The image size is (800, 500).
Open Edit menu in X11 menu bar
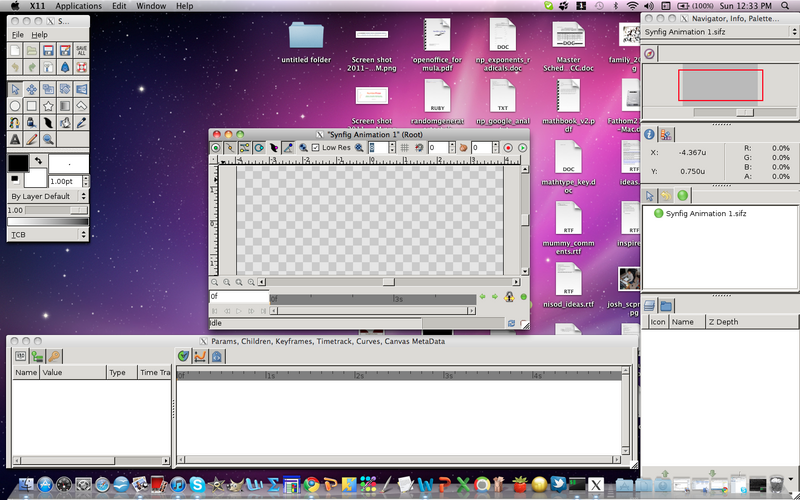coord(119,6)
